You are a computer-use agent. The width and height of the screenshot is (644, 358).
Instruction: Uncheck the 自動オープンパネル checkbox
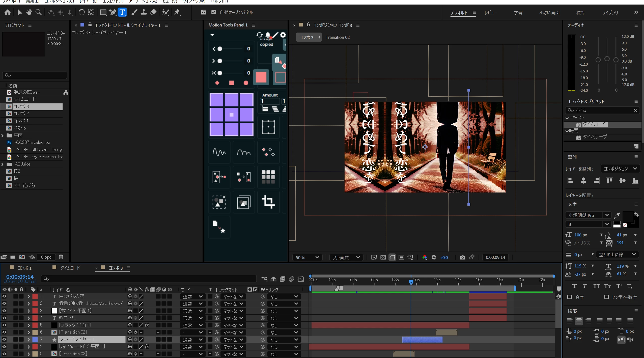214,12
